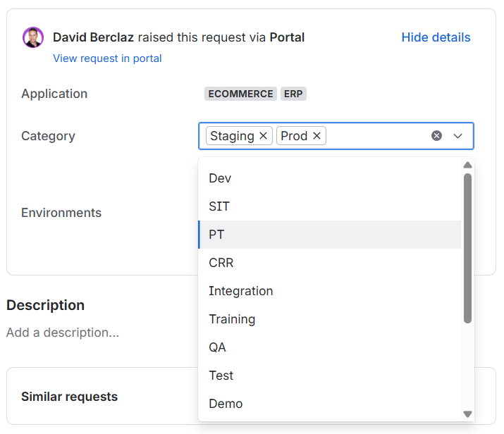The image size is (504, 434).
Task: Clear all selected Category values
Action: pyautogui.click(x=436, y=136)
